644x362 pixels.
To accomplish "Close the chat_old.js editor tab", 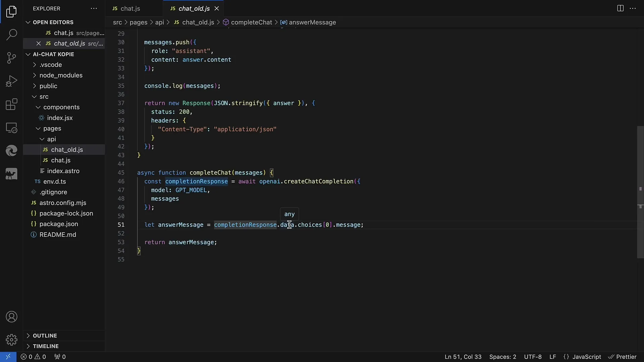I will click(217, 8).
